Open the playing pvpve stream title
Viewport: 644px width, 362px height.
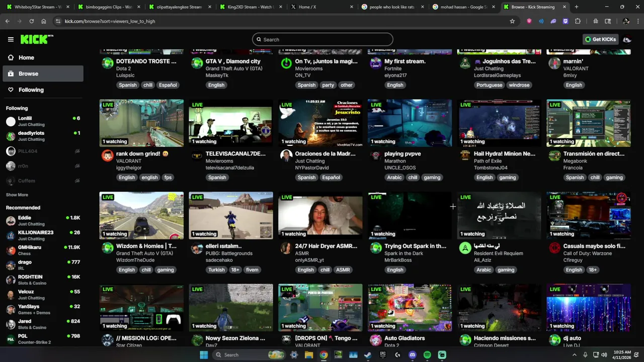pos(403,154)
